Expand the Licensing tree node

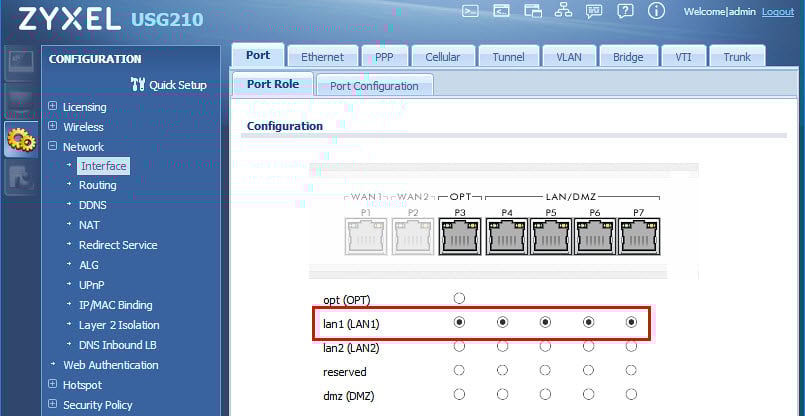click(x=52, y=106)
